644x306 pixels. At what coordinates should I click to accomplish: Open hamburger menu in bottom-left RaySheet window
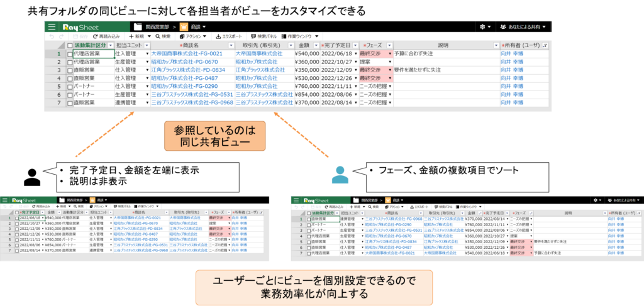pyautogui.click(x=5, y=200)
